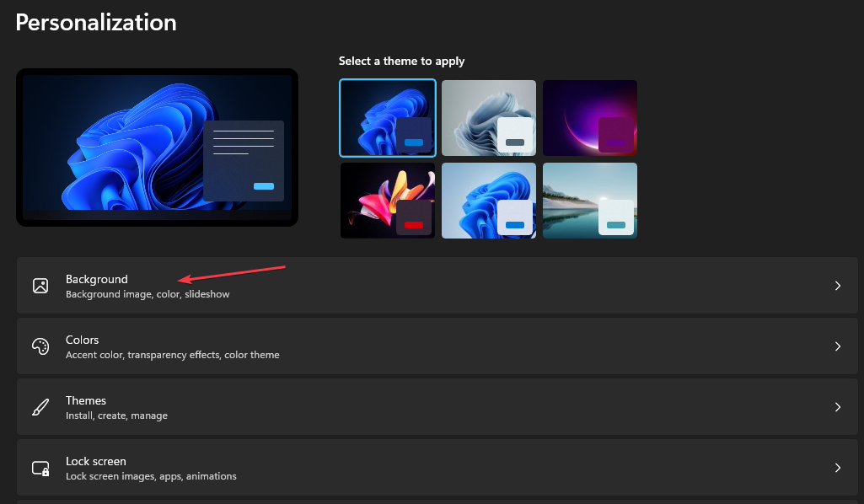
Task: Click the Background picture icon
Action: pos(40,286)
